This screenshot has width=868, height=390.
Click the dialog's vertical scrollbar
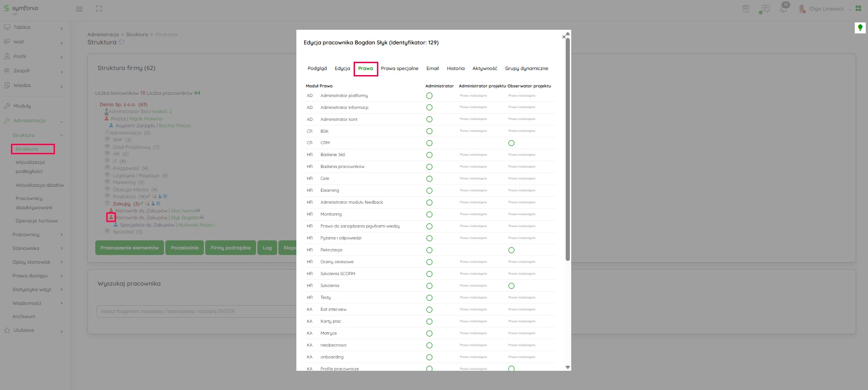coord(568,151)
